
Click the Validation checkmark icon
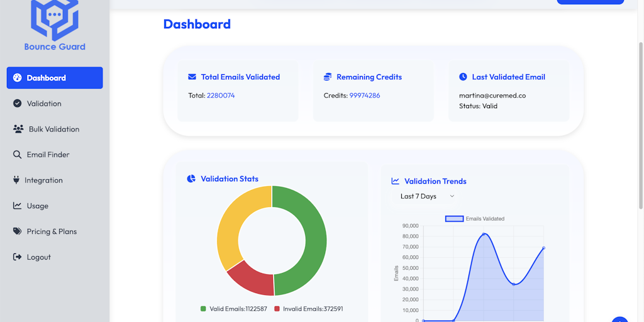pyautogui.click(x=17, y=104)
